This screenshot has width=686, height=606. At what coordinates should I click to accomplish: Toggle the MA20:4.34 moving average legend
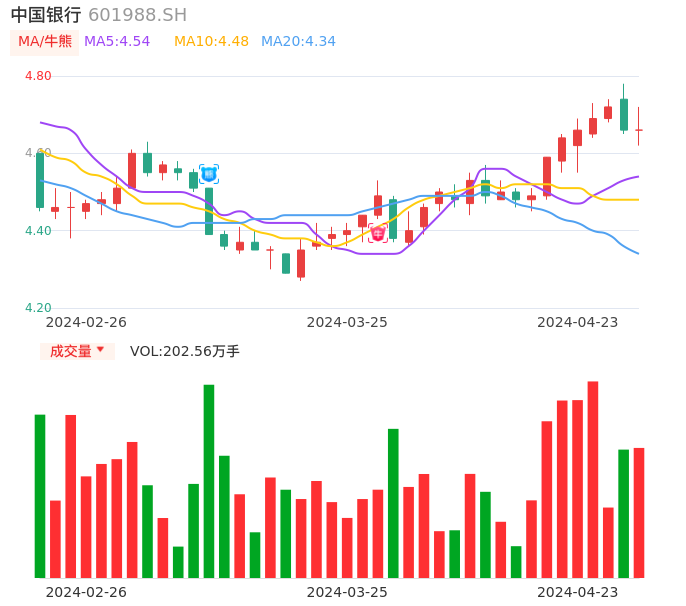click(298, 42)
